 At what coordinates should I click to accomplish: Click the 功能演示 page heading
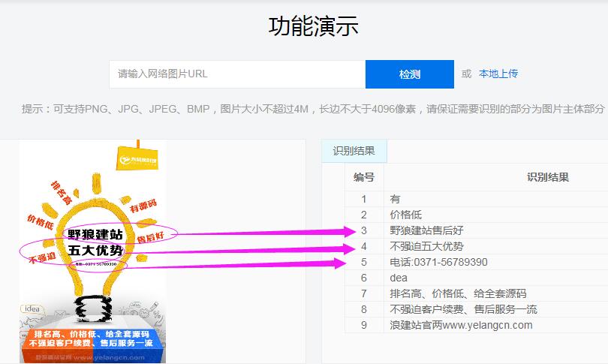coord(313,26)
